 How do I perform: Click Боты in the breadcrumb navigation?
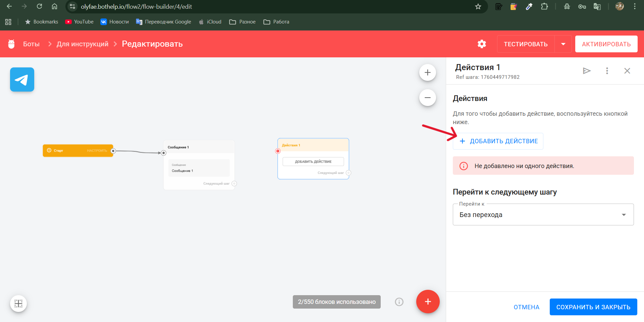click(x=31, y=44)
